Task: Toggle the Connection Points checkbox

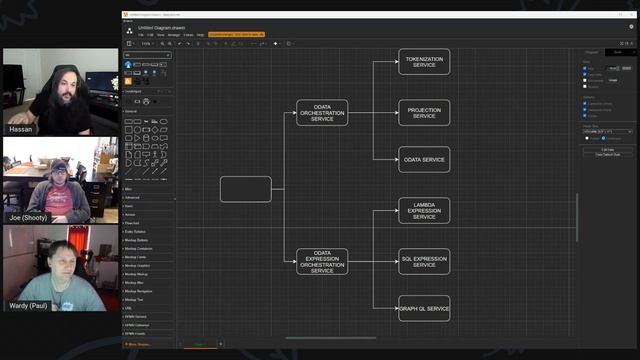Action: 585,110
